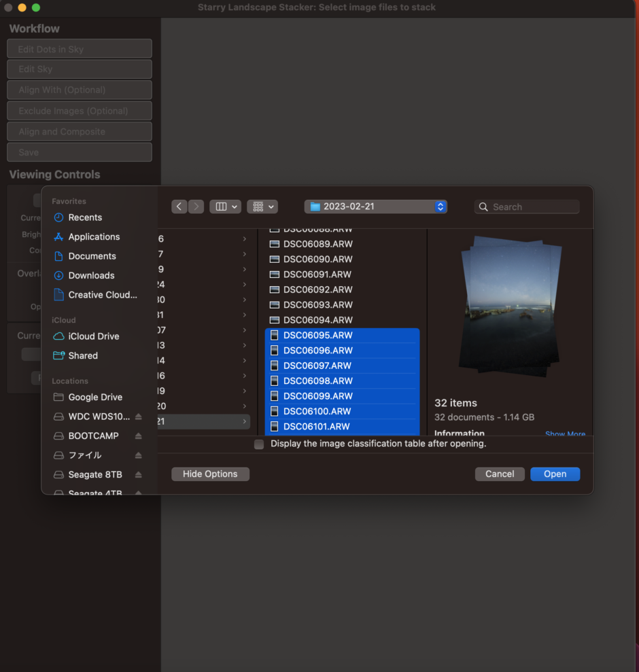Eject the BOOTCAMP volume
639x672 pixels.
coord(139,436)
